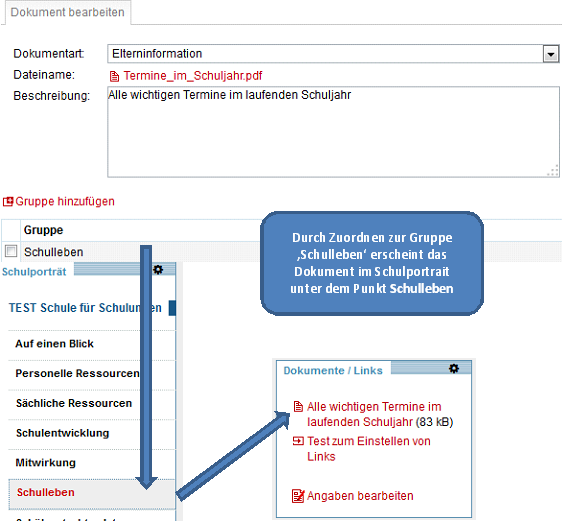Screen dimensions: 580x521
Task: Select the Elterninformation value in Dokumentart field
Action: (x=157, y=54)
